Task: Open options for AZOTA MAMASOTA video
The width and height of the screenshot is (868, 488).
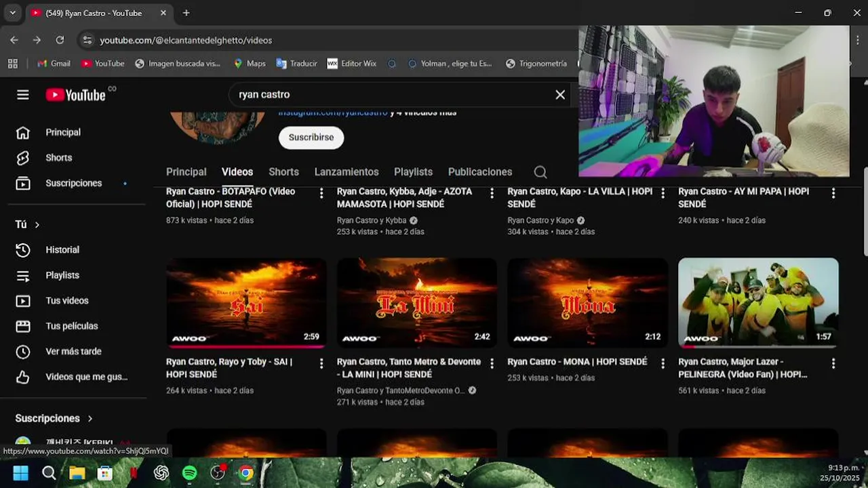Action: coord(492,193)
